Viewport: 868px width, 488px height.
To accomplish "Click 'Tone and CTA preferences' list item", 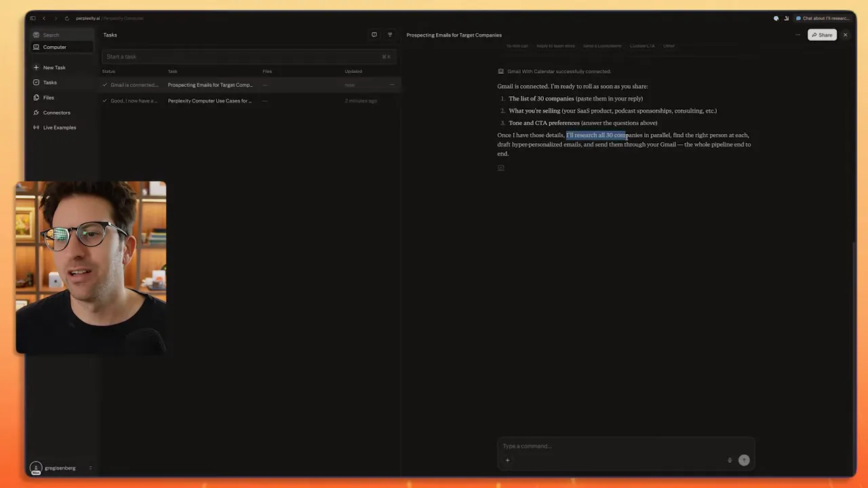I will click(x=583, y=123).
